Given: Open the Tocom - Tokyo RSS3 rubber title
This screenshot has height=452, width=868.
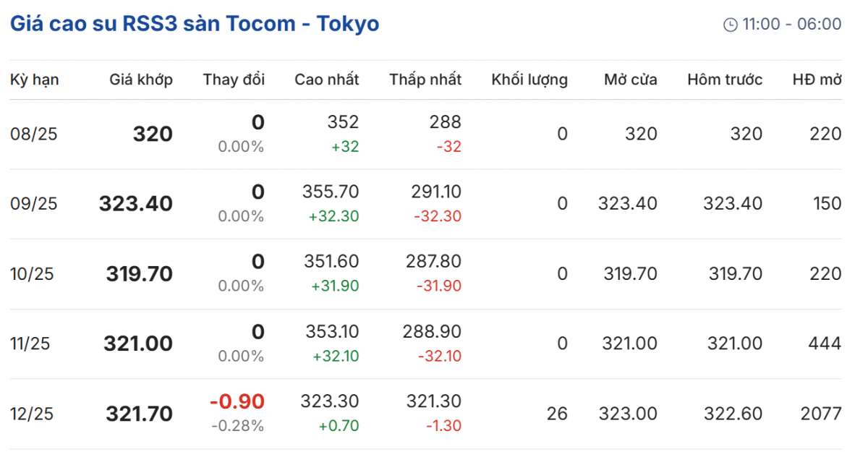Looking at the screenshot, I should (x=194, y=24).
